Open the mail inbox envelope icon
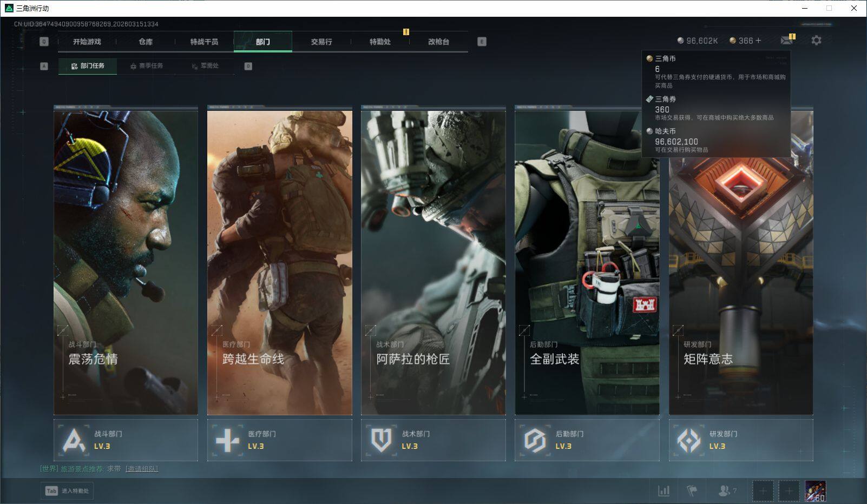867x504 pixels. point(786,41)
